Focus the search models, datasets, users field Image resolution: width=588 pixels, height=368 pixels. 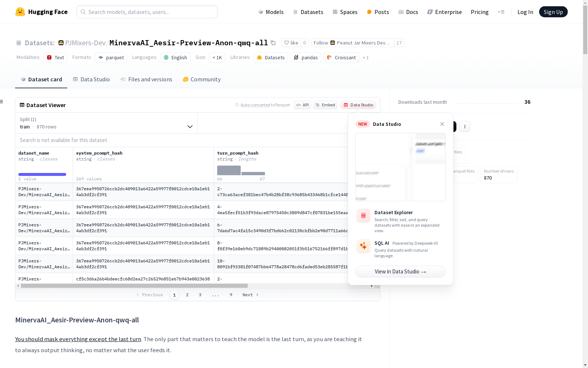[147, 12]
